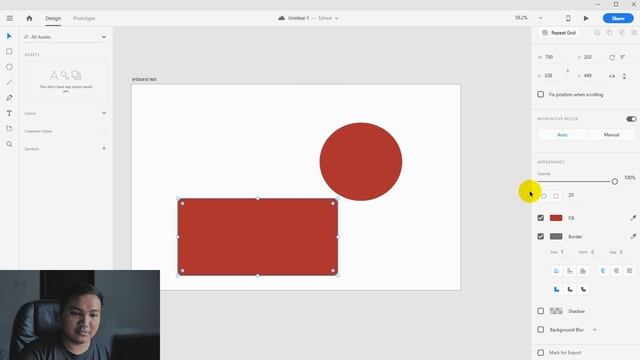The width and height of the screenshot is (640, 360).
Task: Click the red Fill color swatch
Action: (x=556, y=218)
